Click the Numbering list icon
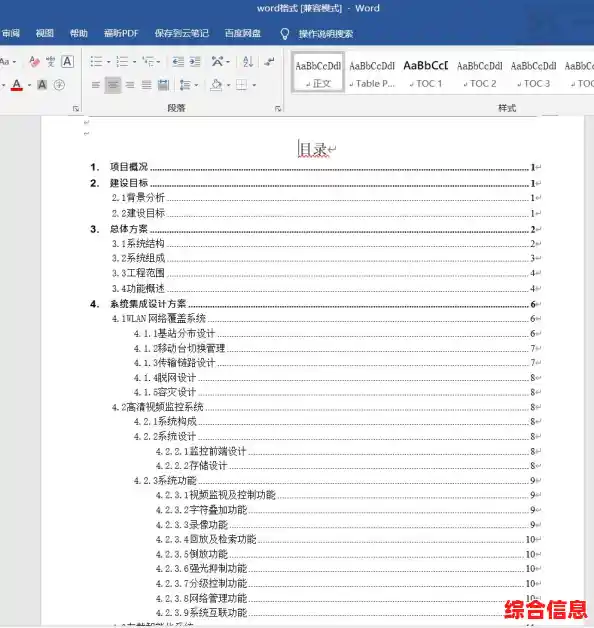 click(122, 62)
